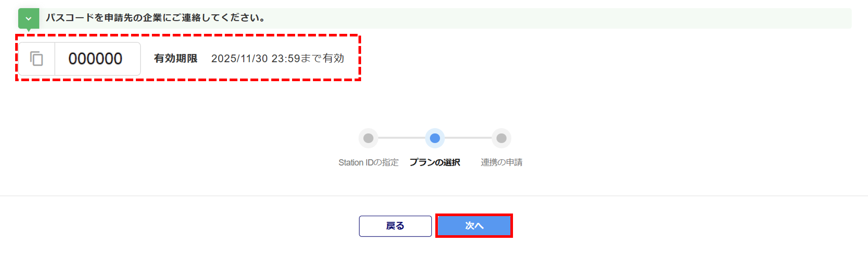Click the 有効期限 label
The image size is (868, 253).
coord(176,59)
